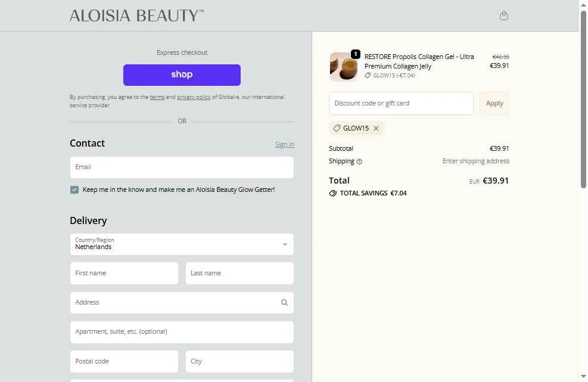Screen dimensions: 588x382
Task: Click the Express checkout label
Action: point(182,52)
